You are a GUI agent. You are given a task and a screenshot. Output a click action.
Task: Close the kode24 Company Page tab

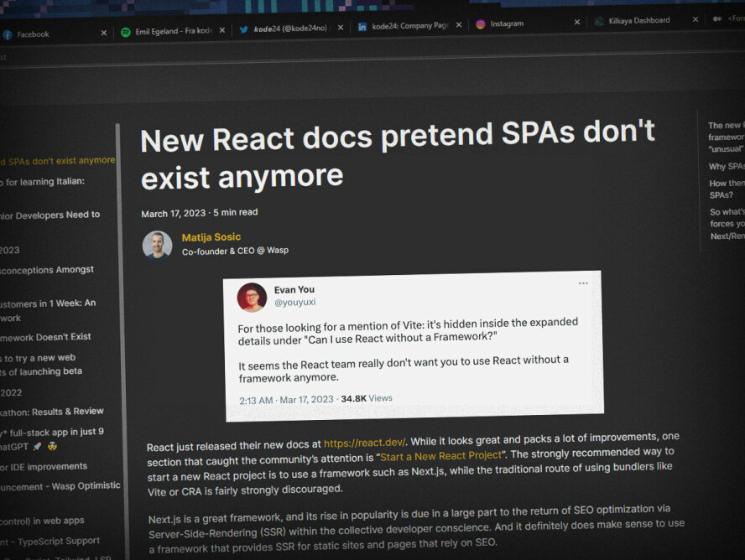[x=459, y=24]
